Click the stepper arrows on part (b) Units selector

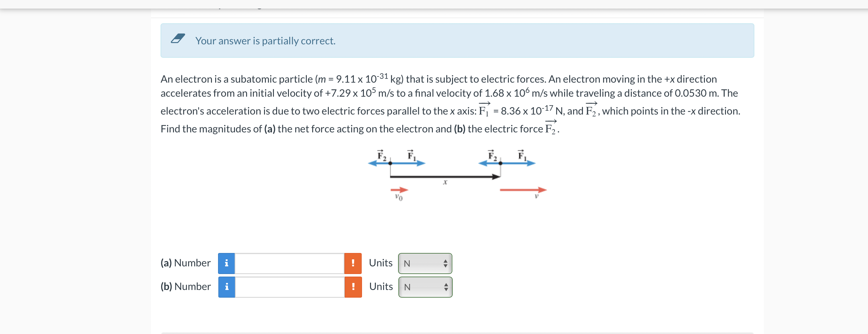(x=445, y=287)
